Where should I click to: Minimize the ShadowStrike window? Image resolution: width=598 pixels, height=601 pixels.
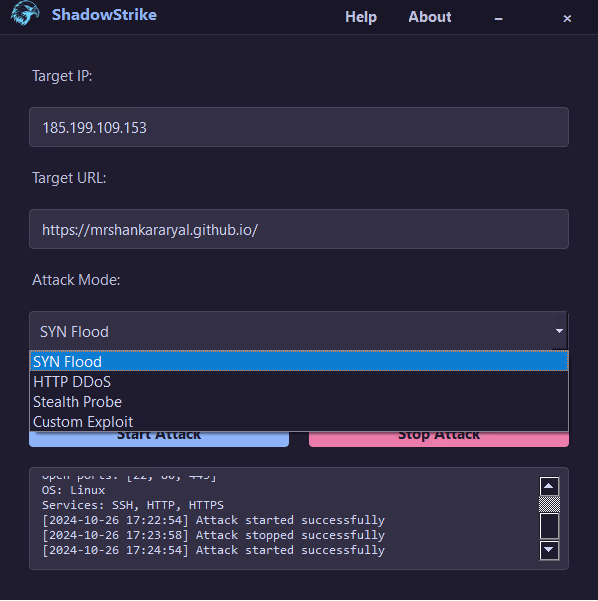point(498,18)
